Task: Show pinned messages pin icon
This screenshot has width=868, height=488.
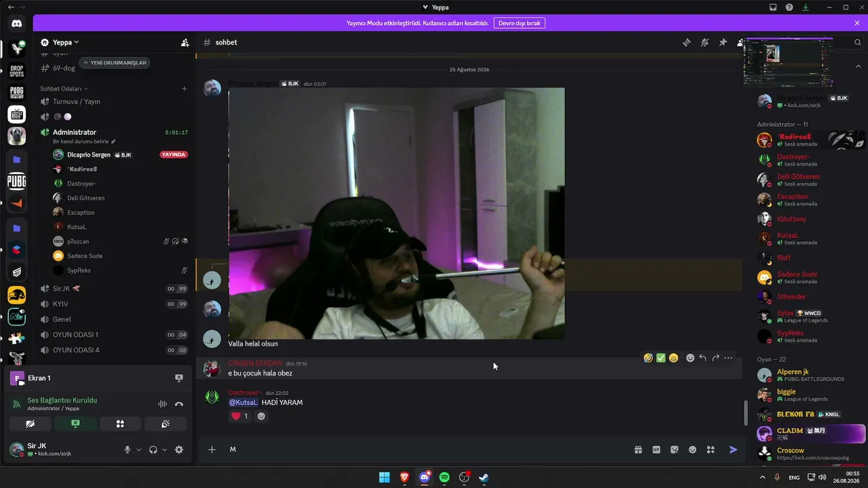Action: tap(723, 42)
